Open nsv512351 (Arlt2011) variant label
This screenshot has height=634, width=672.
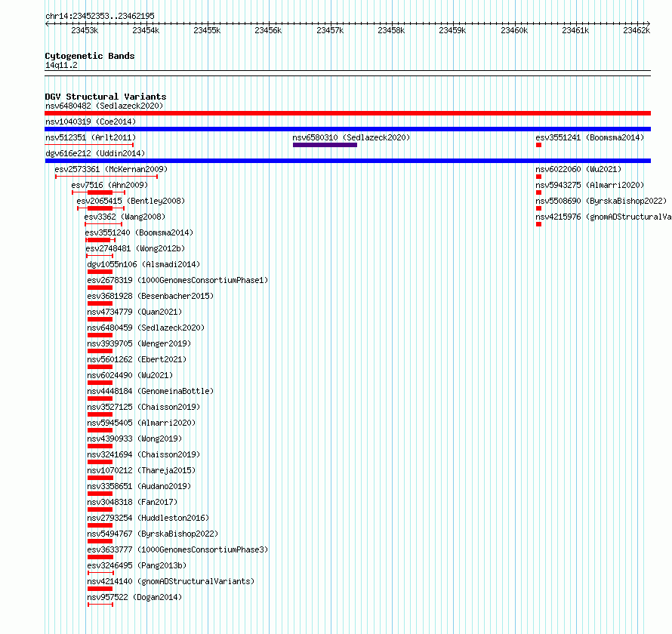tap(91, 137)
